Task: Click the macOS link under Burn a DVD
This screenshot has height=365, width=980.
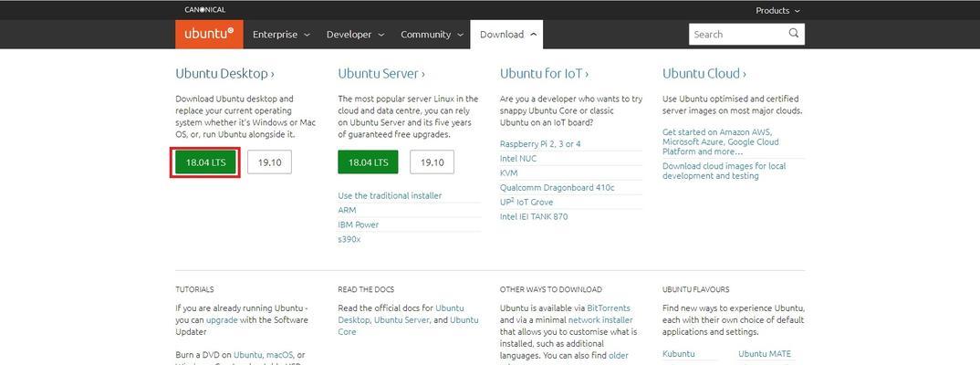Action: [x=280, y=355]
